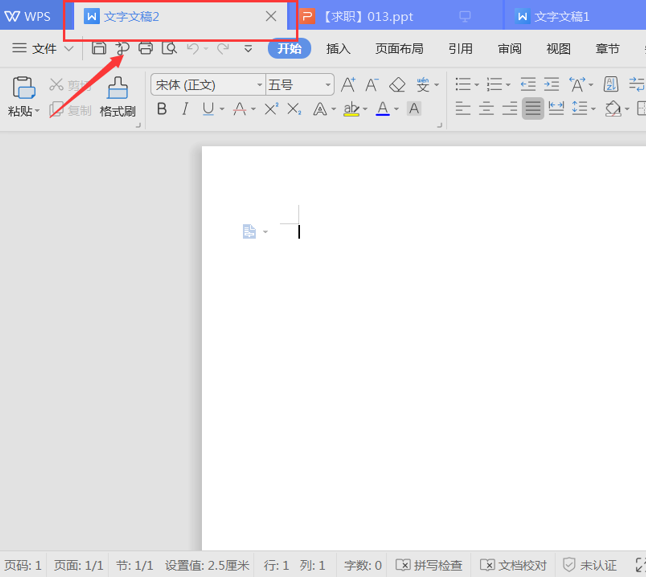Viewport: 646px width, 577px height.
Task: Switch to 文字文稿1 document tab
Action: pyautogui.click(x=562, y=16)
